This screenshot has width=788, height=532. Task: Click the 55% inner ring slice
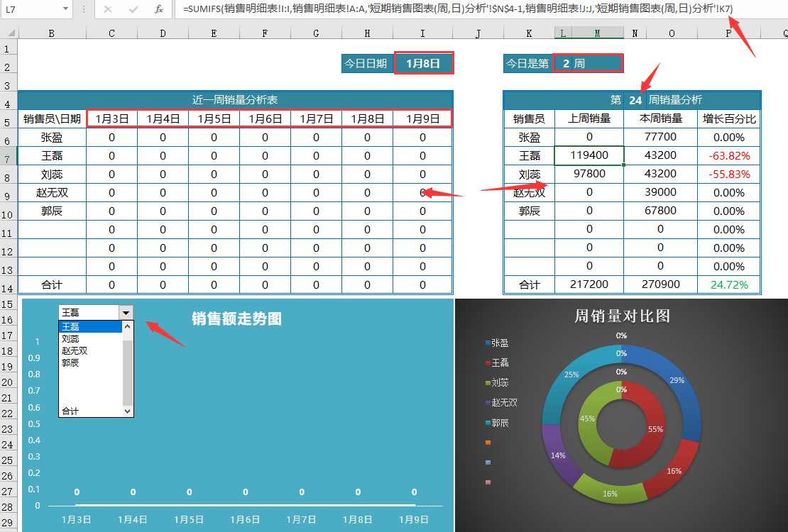(x=655, y=430)
